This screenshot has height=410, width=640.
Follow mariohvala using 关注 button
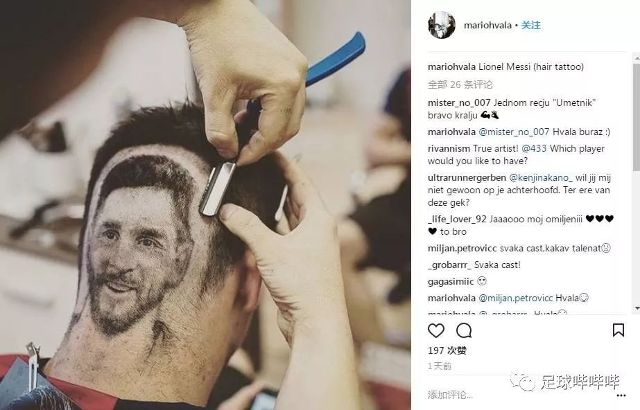click(x=531, y=25)
